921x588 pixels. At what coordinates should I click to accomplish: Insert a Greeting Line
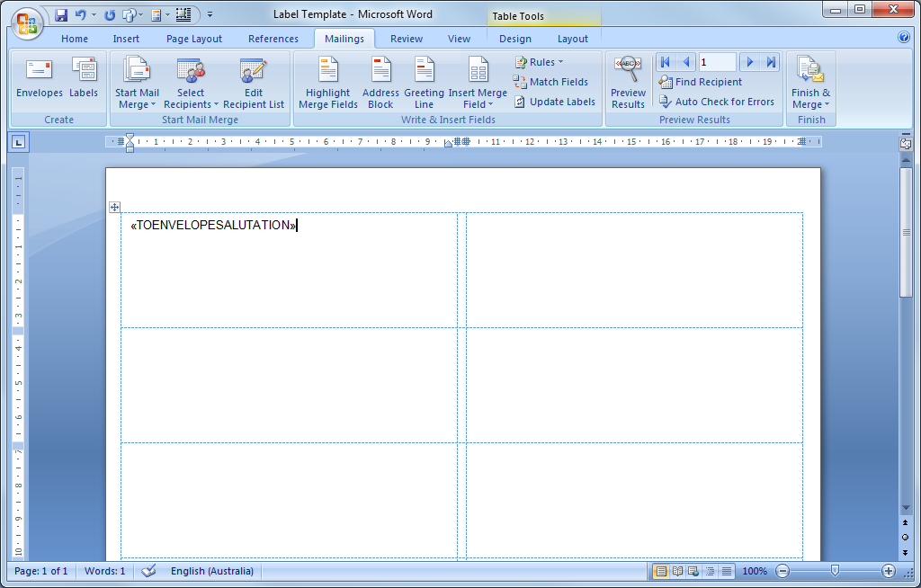click(x=424, y=82)
